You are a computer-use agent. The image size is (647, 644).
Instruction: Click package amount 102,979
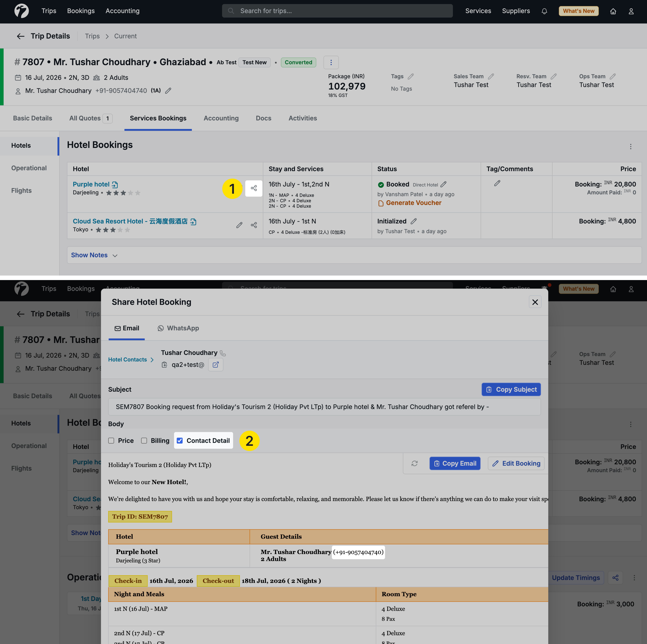click(x=347, y=86)
